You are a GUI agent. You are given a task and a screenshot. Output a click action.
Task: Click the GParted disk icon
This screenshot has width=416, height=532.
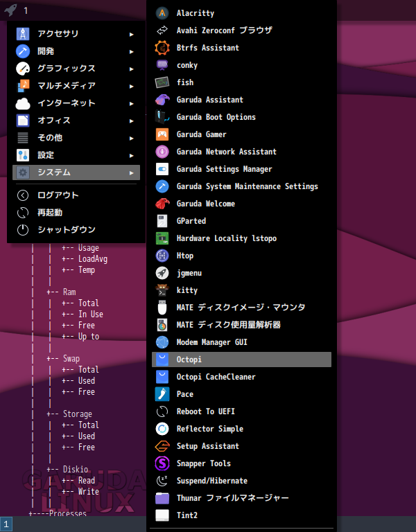click(x=162, y=221)
